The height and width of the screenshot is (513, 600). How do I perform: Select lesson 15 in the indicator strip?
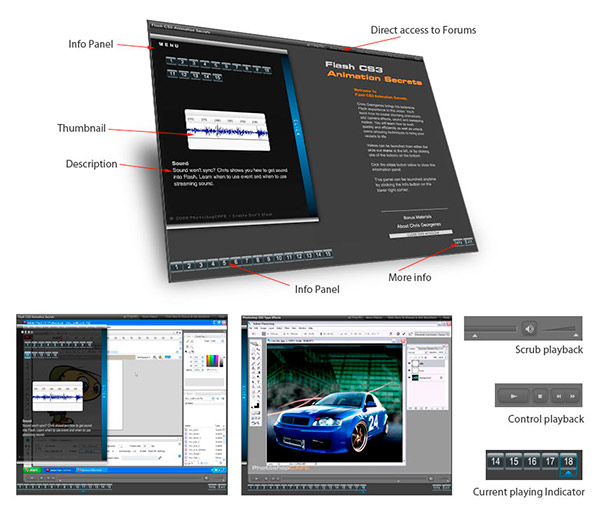click(514, 462)
